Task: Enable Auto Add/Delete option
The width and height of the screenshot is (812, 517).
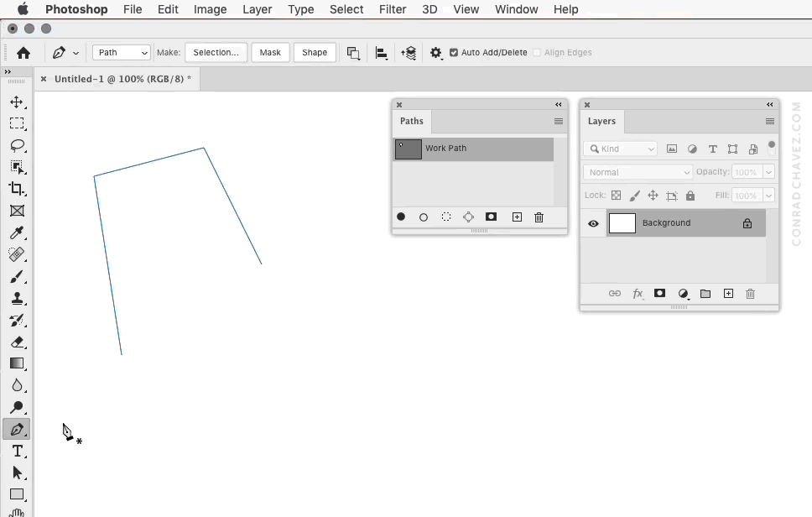Action: [454, 51]
